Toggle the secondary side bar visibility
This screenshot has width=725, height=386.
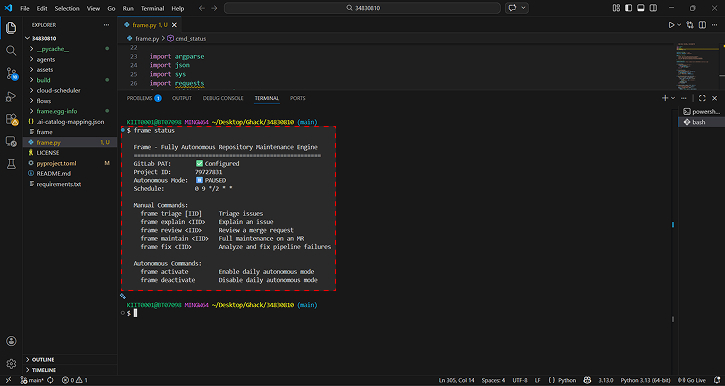click(x=653, y=8)
